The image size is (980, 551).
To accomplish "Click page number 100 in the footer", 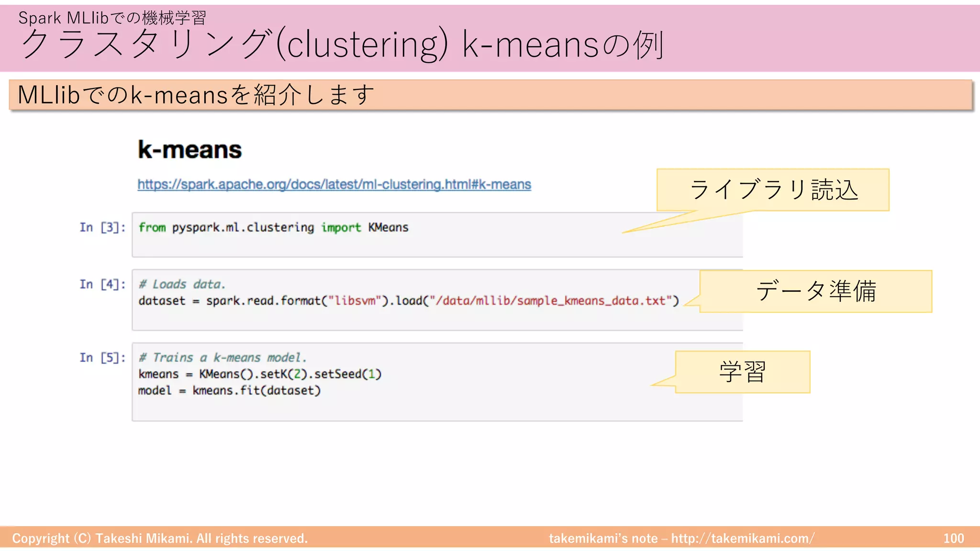I will 954,539.
